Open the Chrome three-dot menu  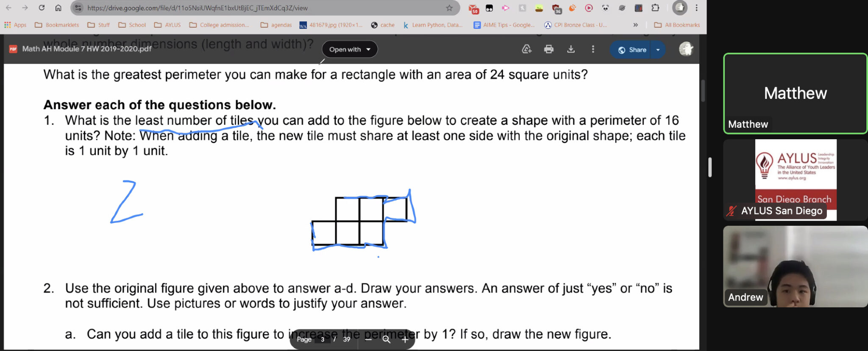point(696,8)
